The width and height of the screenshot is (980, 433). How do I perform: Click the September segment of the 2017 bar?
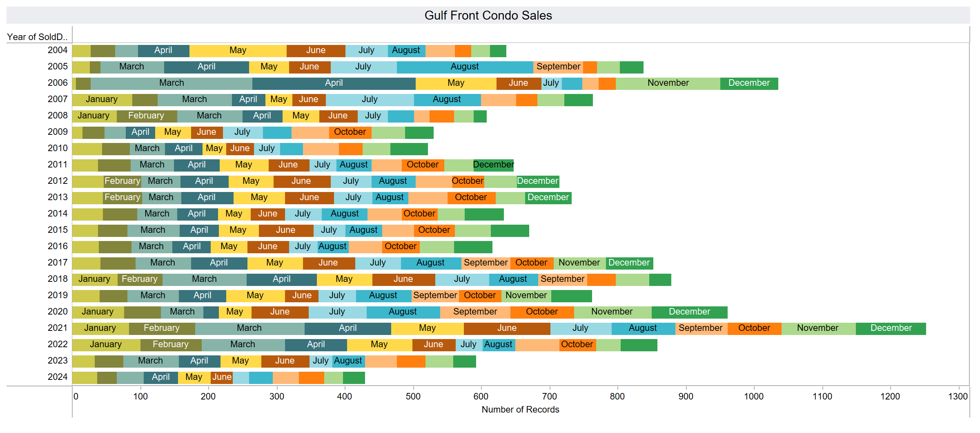pos(486,263)
